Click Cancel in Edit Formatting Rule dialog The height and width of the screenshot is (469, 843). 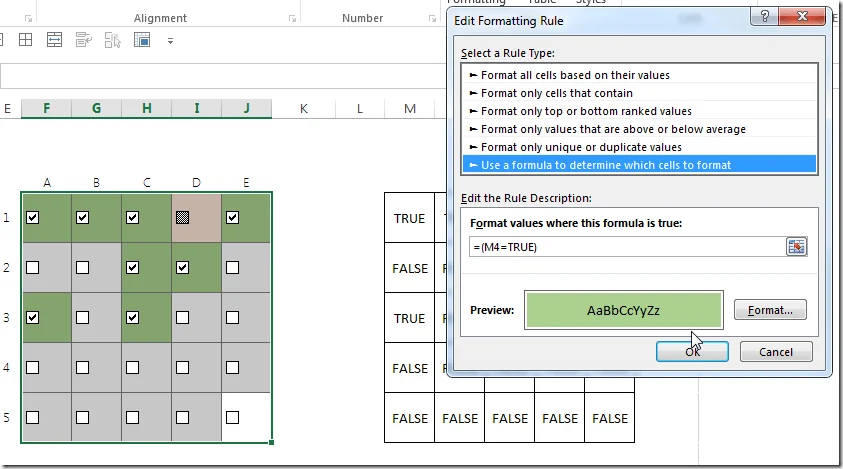[776, 352]
